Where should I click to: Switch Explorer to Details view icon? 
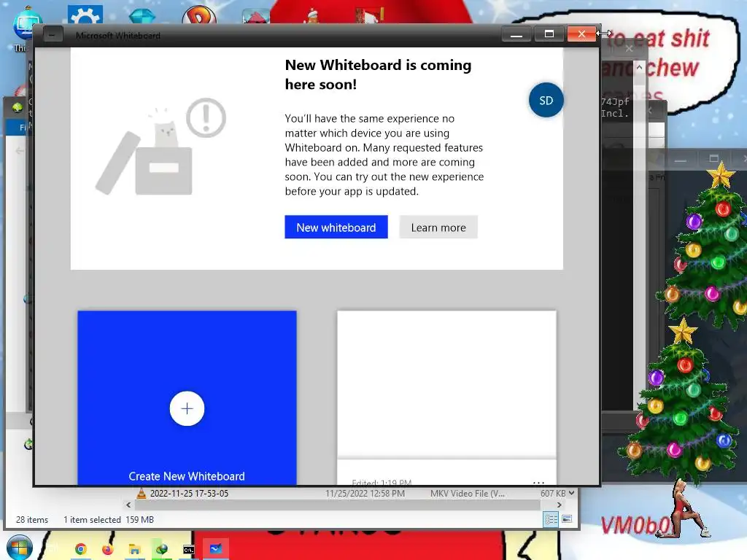(x=551, y=519)
